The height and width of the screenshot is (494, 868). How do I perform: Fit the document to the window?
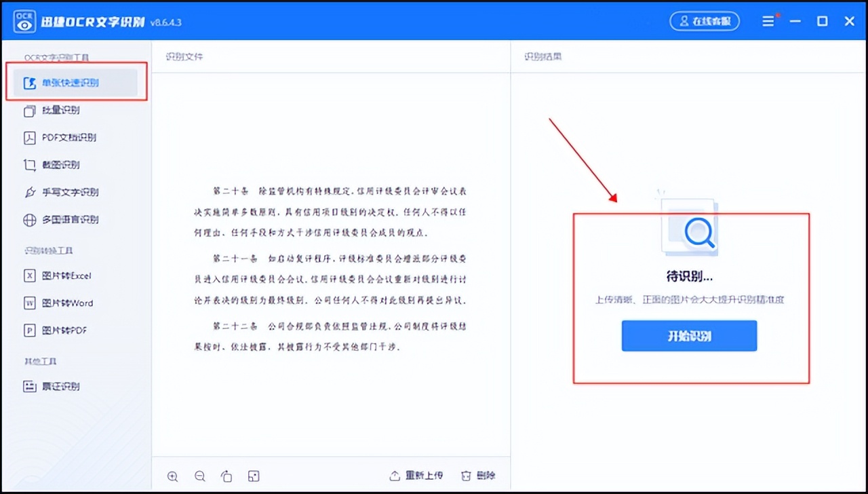pyautogui.click(x=253, y=476)
